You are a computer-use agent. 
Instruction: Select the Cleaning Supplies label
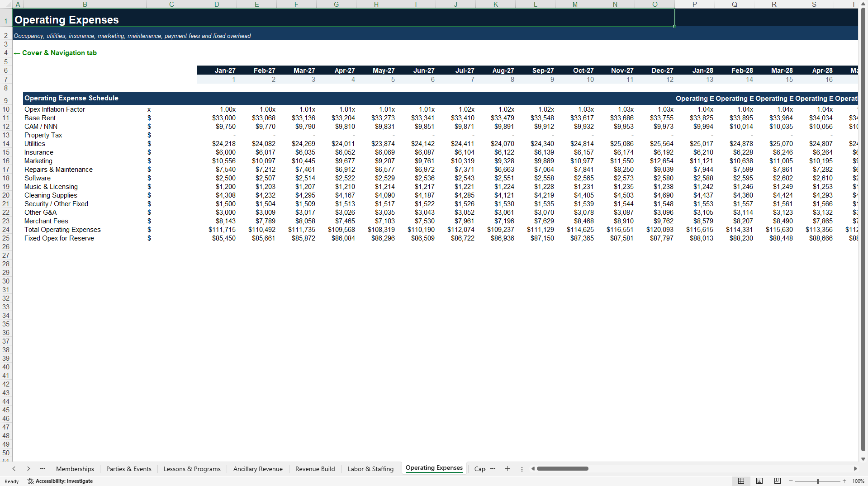[x=51, y=195]
